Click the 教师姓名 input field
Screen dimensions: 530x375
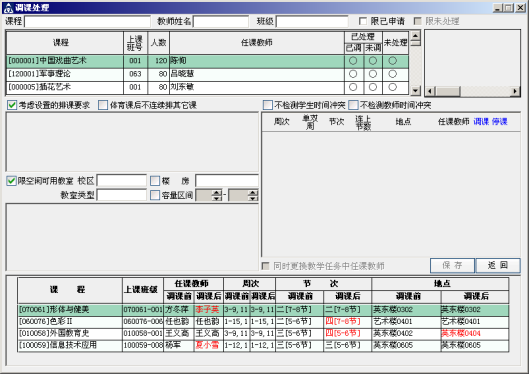coord(221,22)
